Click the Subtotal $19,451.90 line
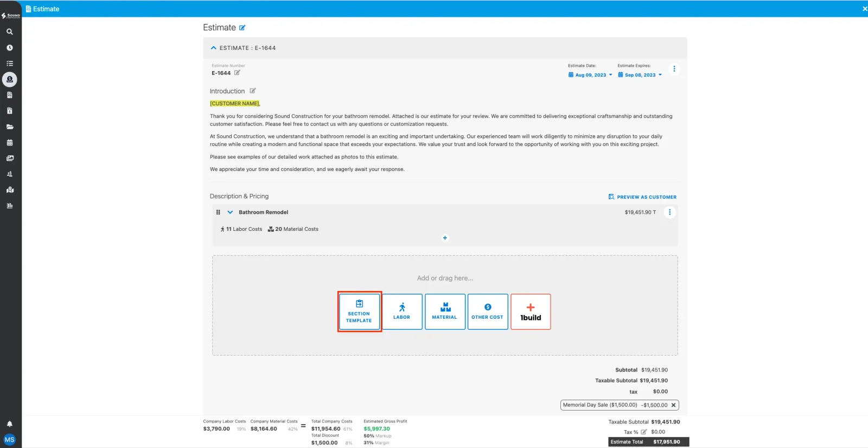Screen dimensions: 868x448 pos(641,370)
